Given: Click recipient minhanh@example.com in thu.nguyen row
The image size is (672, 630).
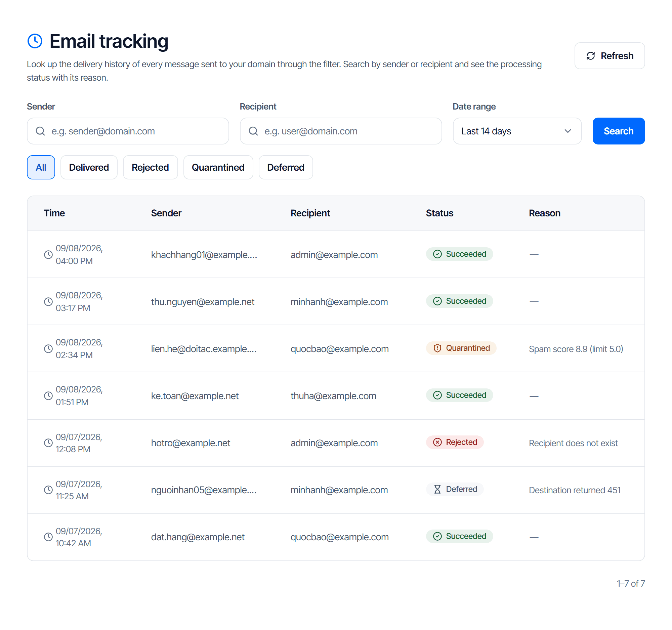Looking at the screenshot, I should click(339, 302).
